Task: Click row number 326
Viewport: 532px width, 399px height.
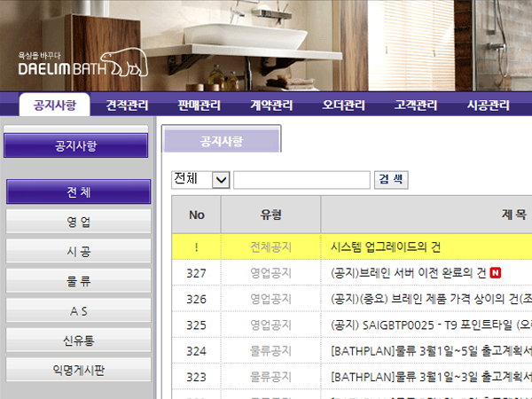Action: [x=197, y=299]
